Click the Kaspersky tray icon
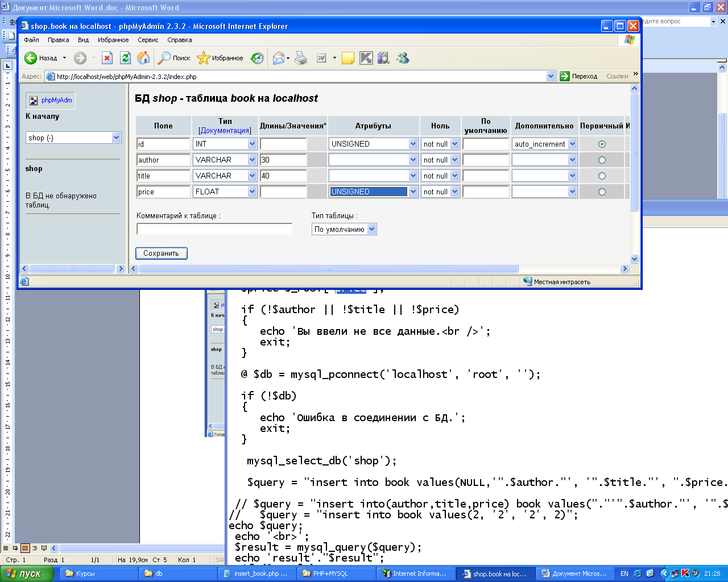The width and height of the screenshot is (728, 582). pyautogui.click(x=685, y=573)
